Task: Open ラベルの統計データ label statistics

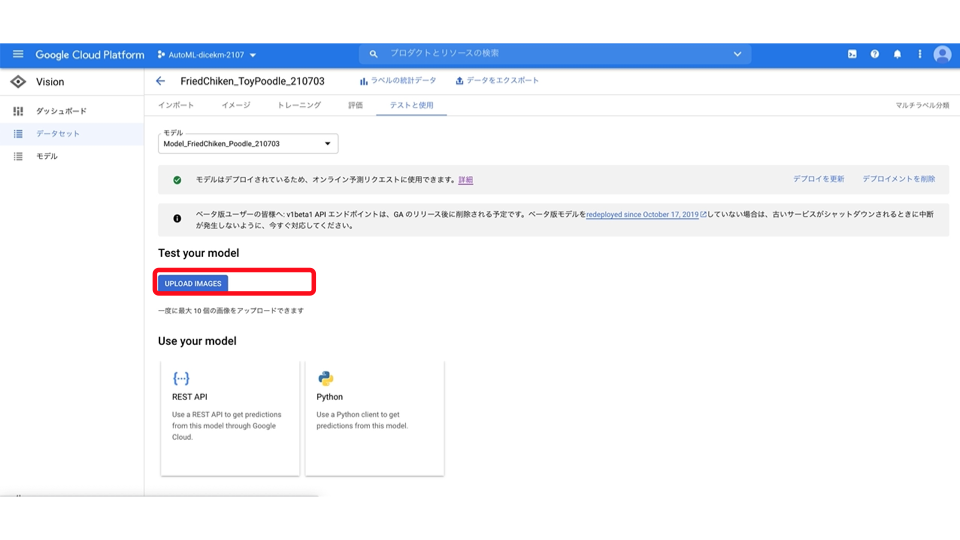Action: click(398, 81)
